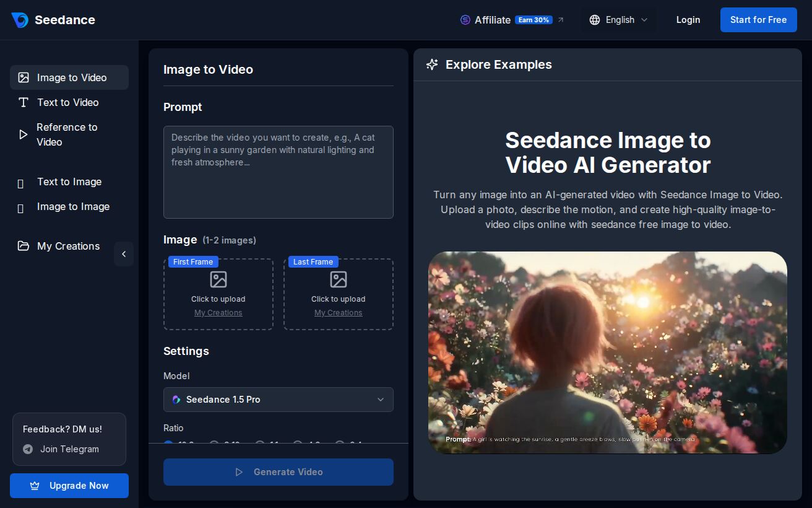Click the 'Feedback? DM us!' text

(x=63, y=429)
